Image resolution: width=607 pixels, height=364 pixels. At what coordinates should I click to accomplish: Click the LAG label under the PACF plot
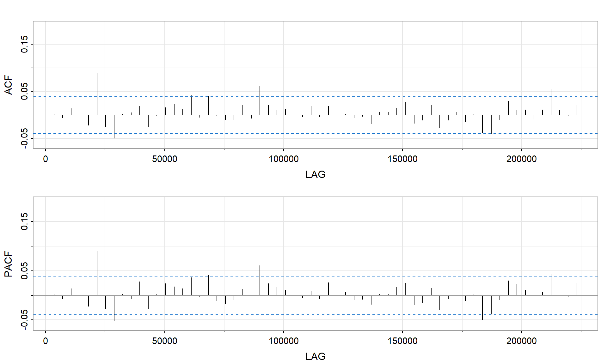[315, 356]
